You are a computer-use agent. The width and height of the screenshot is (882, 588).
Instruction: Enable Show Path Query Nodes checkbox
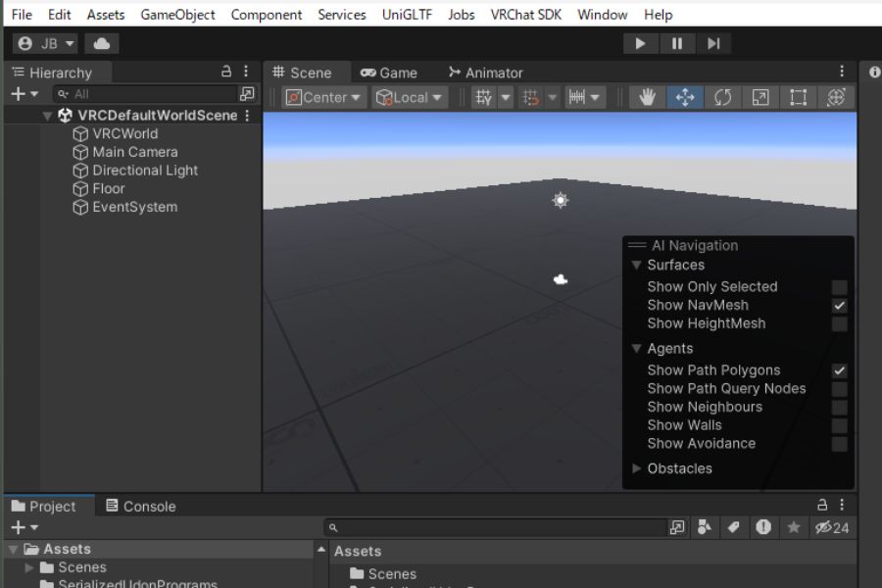[839, 389]
